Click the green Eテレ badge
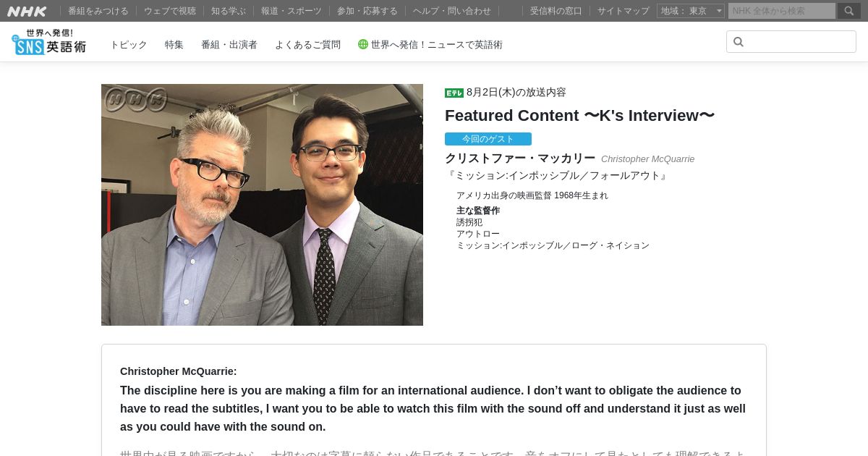 coord(454,93)
